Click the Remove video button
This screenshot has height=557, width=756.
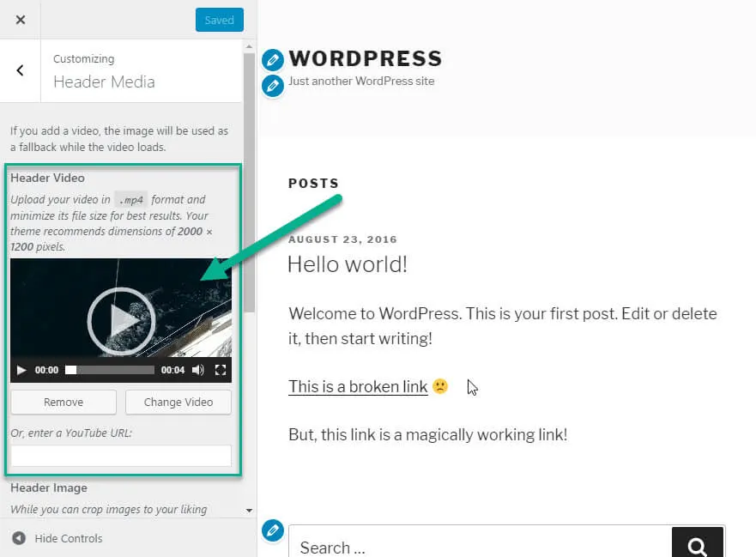click(64, 403)
